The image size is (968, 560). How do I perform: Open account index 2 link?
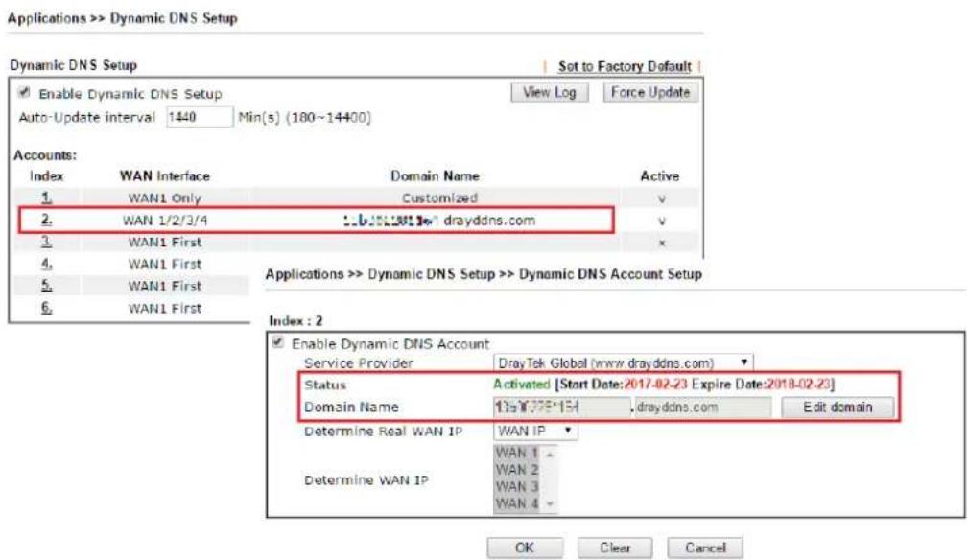click(x=46, y=220)
